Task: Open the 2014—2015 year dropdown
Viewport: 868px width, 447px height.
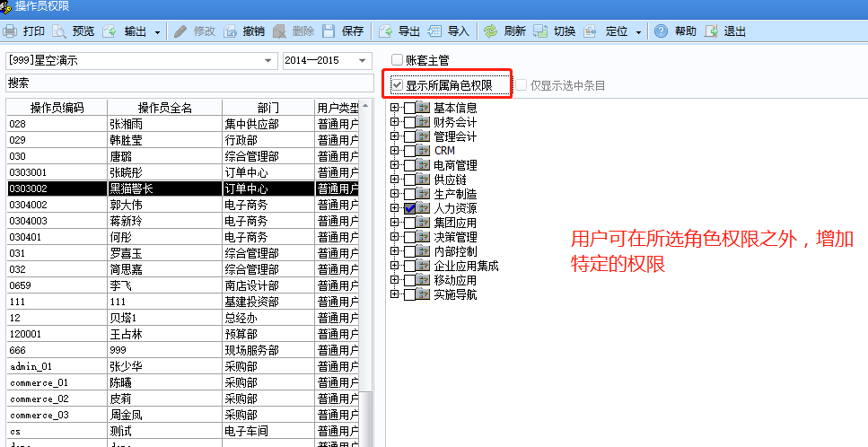Action: [x=362, y=61]
